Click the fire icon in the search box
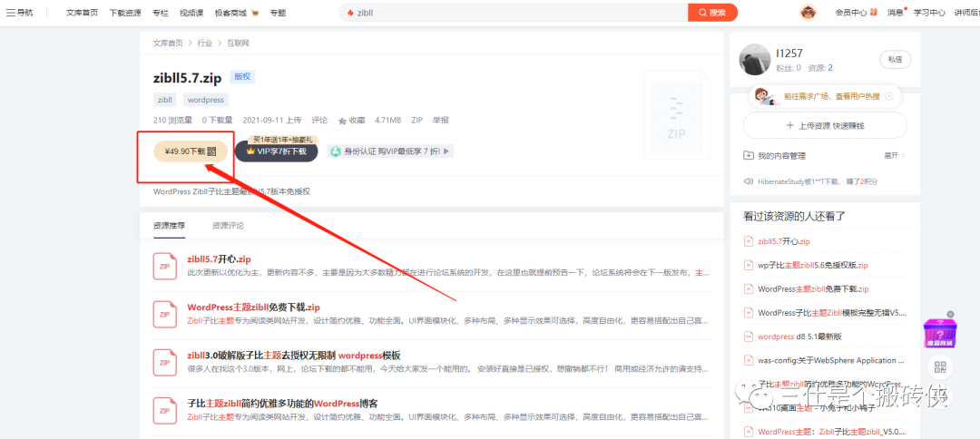Screen dimensions: 980x439 click(x=350, y=13)
